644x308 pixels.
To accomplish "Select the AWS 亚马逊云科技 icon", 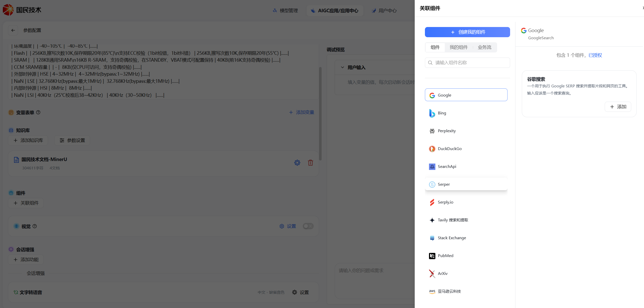I will click(x=432, y=291).
